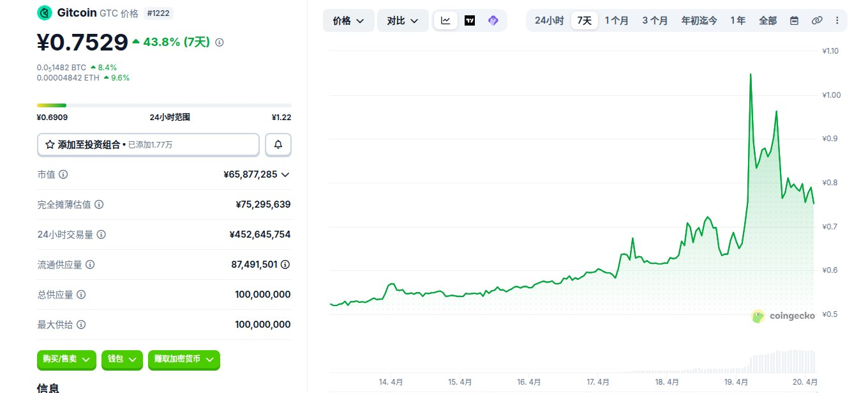Click the volume bars under the chart
Image resolution: width=868 pixels, height=393 pixels.
tap(782, 361)
